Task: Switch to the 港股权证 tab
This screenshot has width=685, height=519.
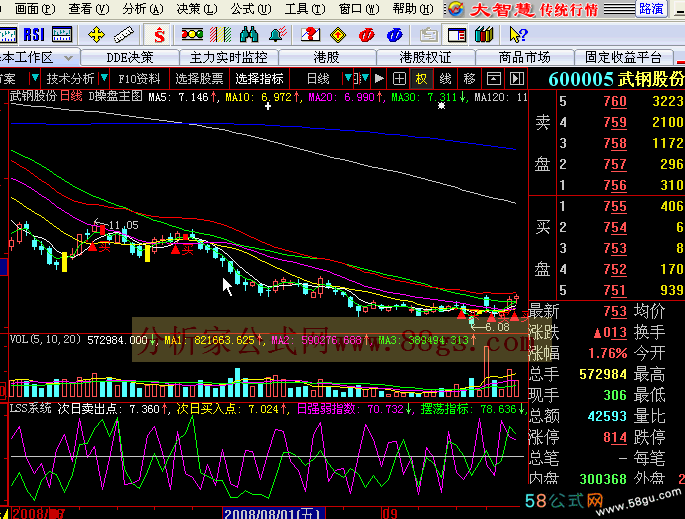Action: point(426,57)
